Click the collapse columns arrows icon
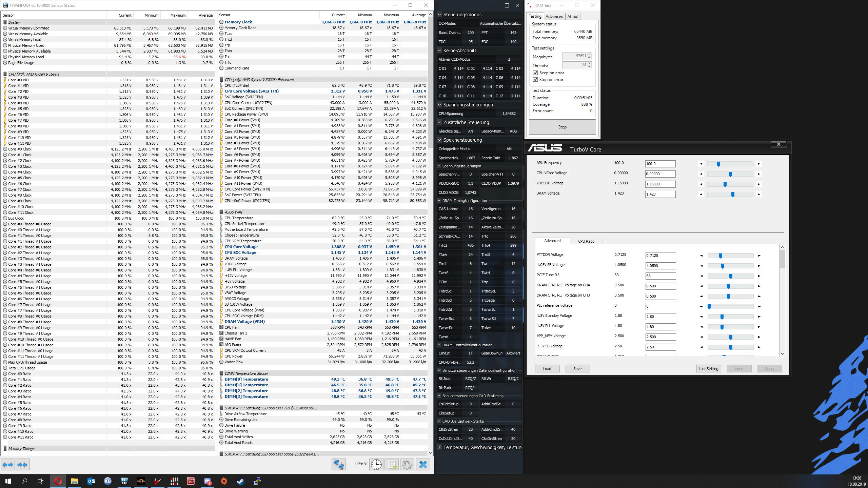Viewport: 868px width, 488px height. pyautogui.click(x=22, y=465)
